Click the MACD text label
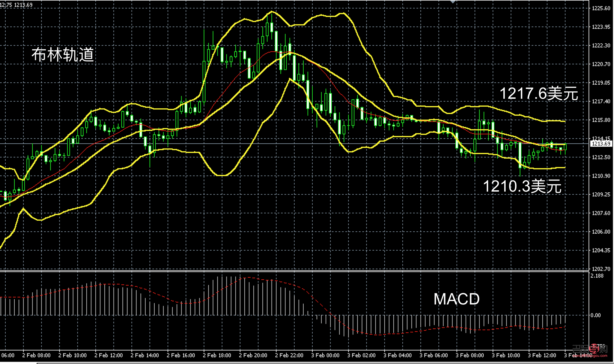Viewport: 614px width, 364px height. click(x=456, y=299)
